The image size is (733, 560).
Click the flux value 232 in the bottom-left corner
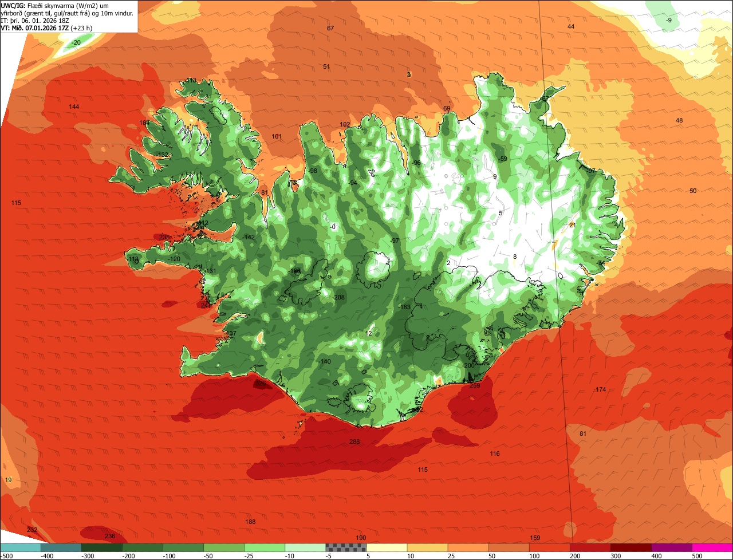click(32, 530)
